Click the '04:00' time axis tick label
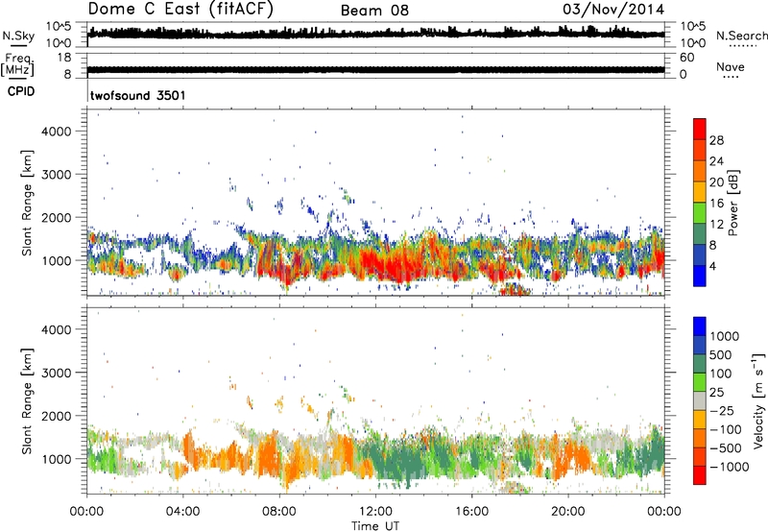The height and width of the screenshot is (532, 768). coord(182,512)
